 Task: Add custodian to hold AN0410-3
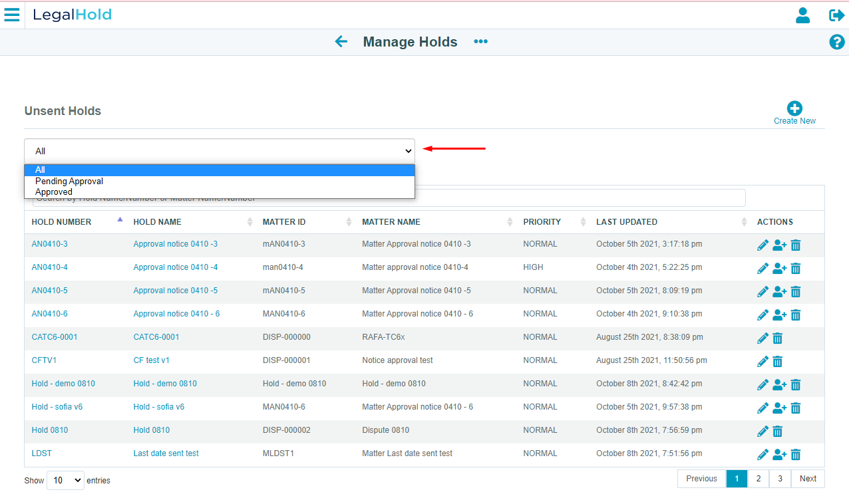coord(779,245)
